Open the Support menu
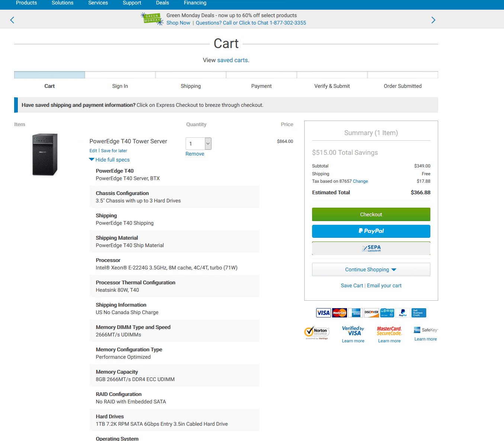The image size is (504, 441). pos(132,3)
